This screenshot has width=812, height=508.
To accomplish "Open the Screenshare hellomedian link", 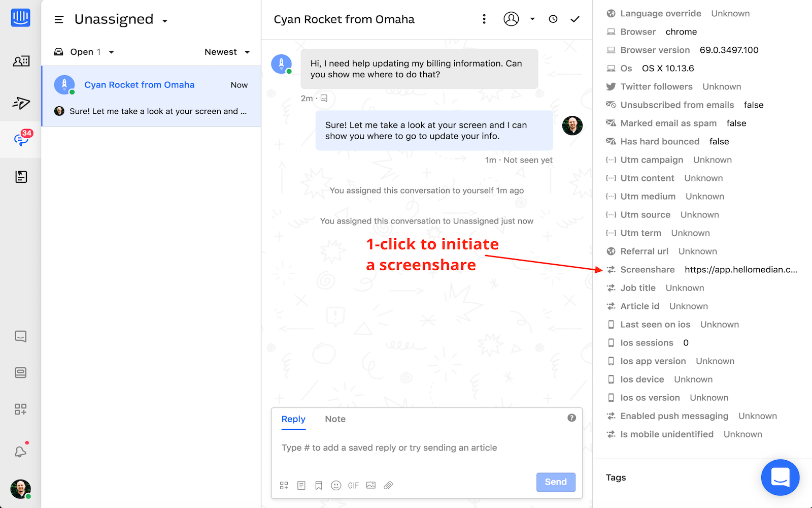I will (740, 270).
